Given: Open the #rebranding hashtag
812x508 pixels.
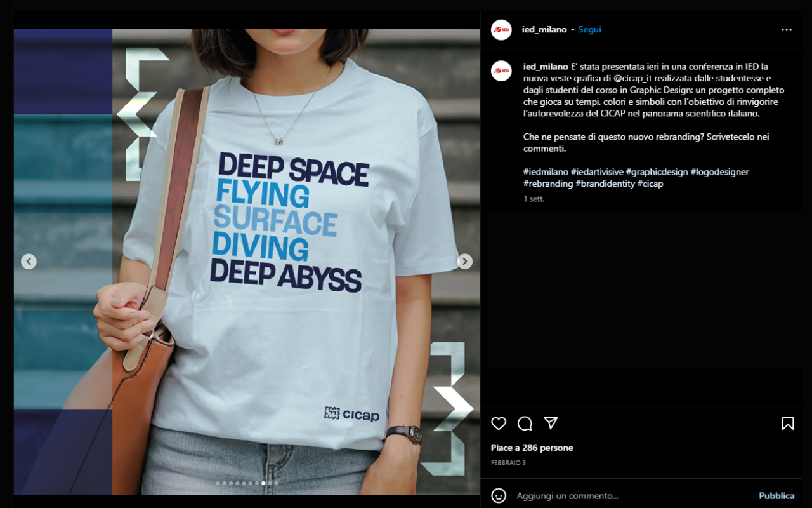Looking at the screenshot, I should pos(548,184).
